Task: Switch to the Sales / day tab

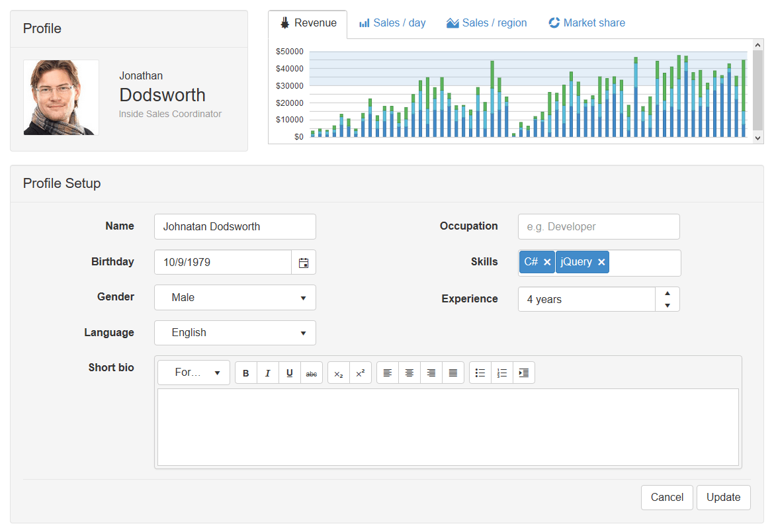Action: pos(392,23)
